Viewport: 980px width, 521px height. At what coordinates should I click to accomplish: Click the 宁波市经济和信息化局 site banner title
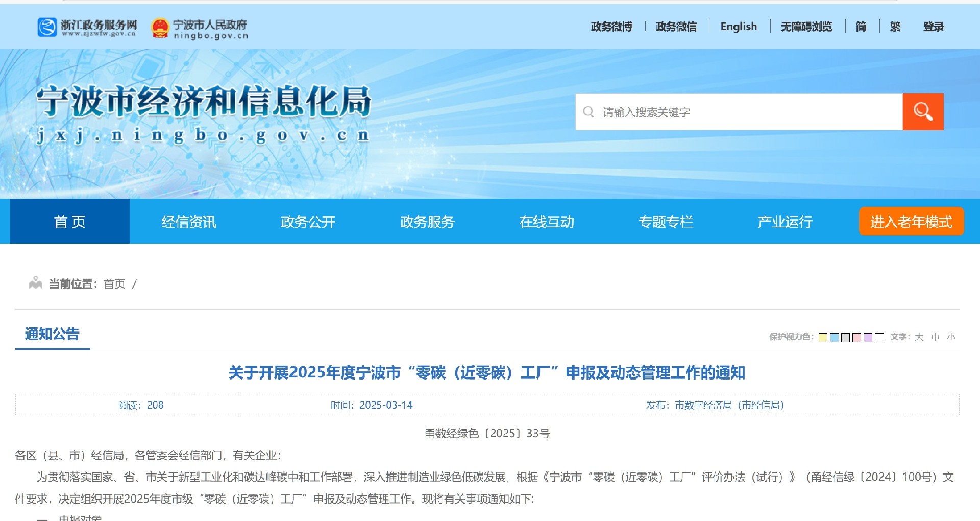(x=204, y=101)
